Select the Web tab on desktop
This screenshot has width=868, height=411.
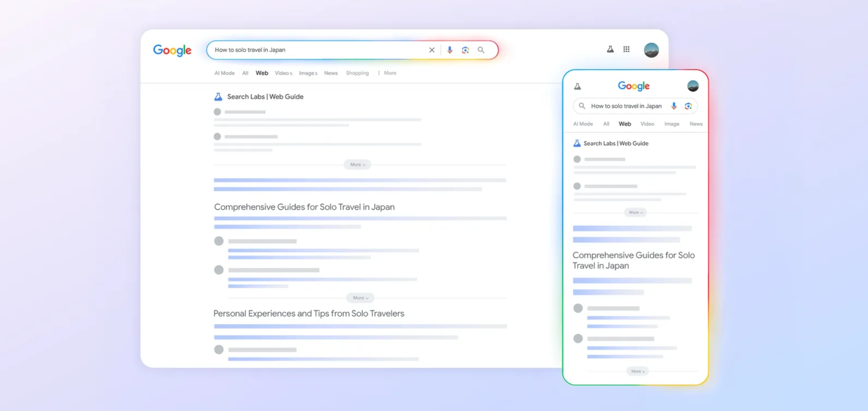point(262,73)
